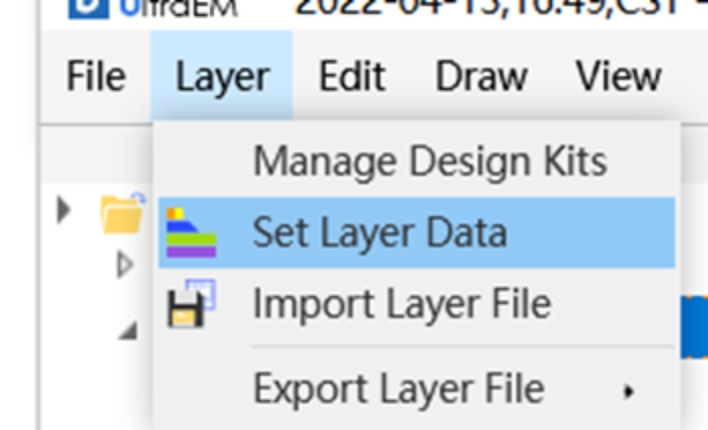Expand the top-level folder tree node

(x=65, y=210)
